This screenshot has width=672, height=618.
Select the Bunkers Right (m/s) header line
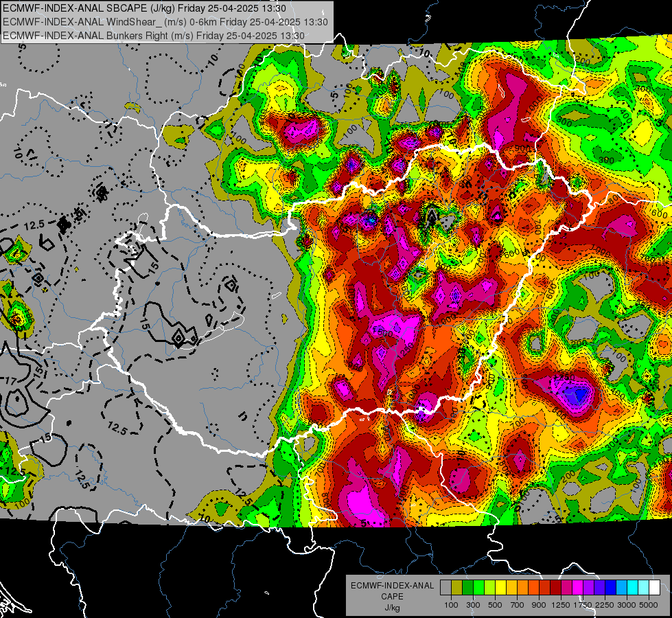click(x=154, y=36)
